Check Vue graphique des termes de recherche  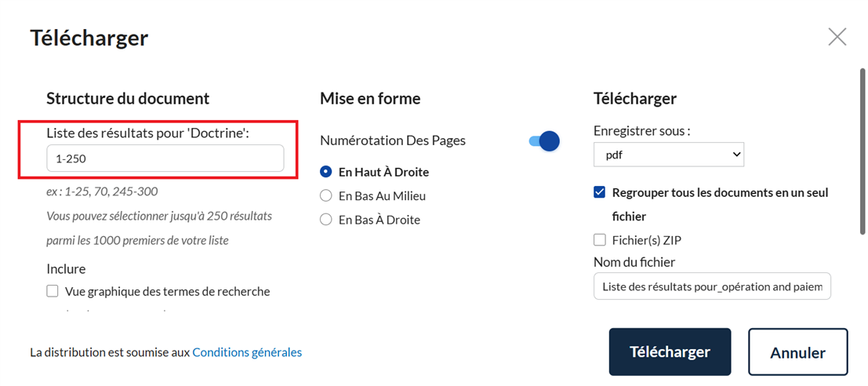point(52,291)
